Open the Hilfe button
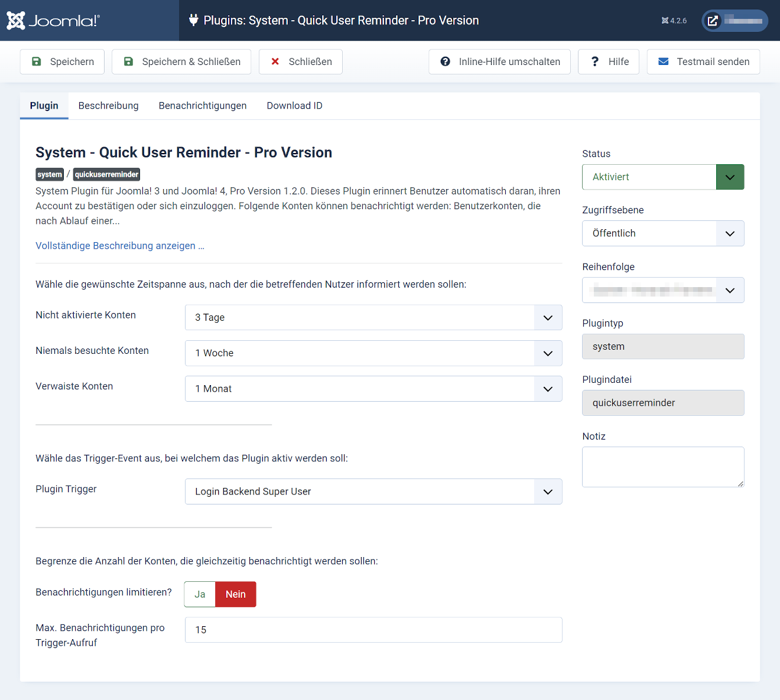The image size is (780, 700). tap(609, 61)
